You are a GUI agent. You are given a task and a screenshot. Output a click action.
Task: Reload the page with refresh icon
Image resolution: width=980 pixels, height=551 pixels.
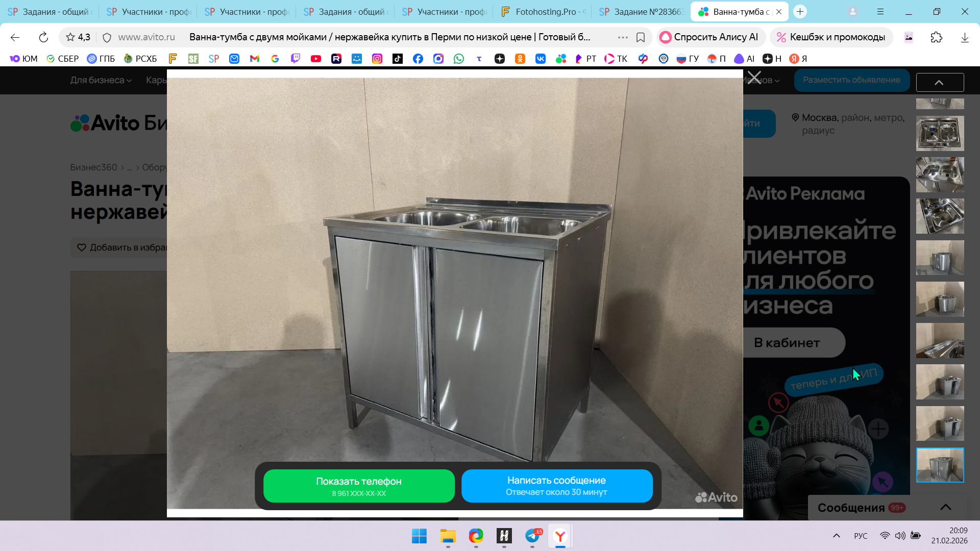(43, 37)
